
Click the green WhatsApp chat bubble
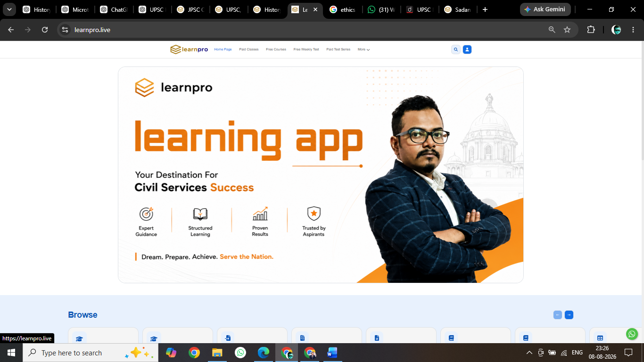pos(632,334)
